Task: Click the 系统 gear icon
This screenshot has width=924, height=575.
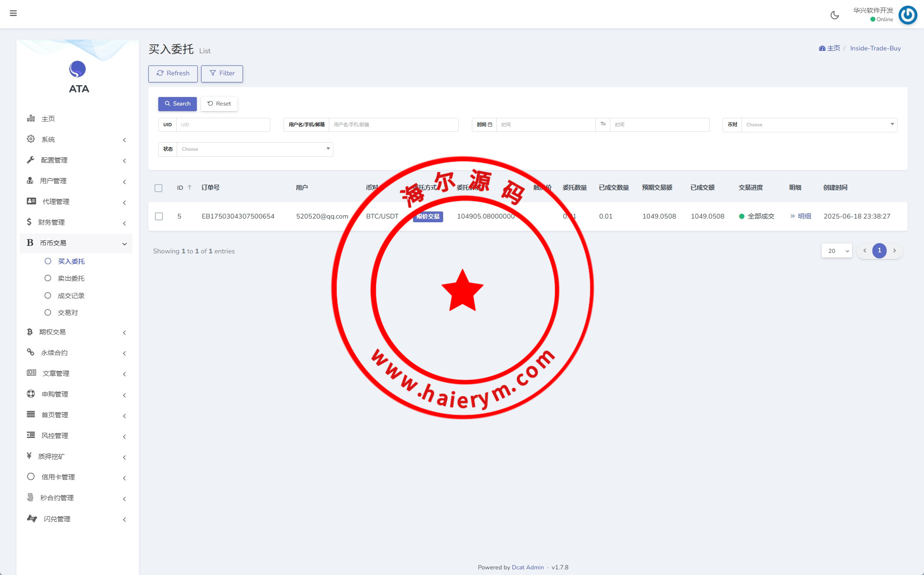Action: click(x=31, y=139)
